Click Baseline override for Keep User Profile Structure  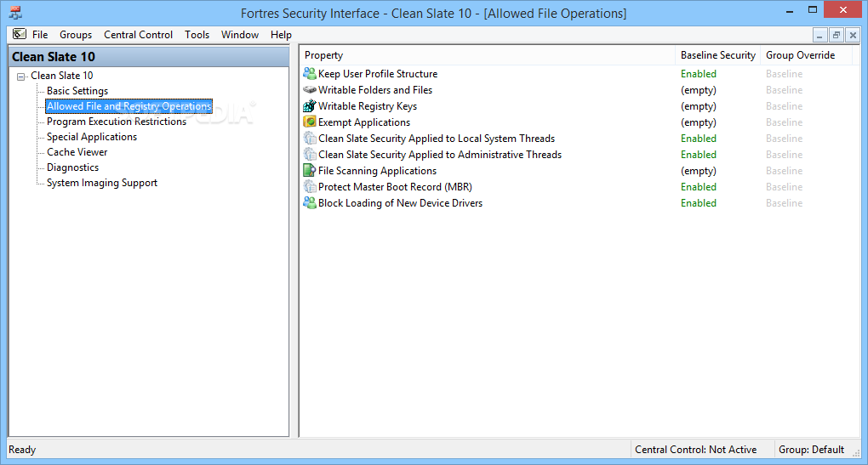(785, 74)
